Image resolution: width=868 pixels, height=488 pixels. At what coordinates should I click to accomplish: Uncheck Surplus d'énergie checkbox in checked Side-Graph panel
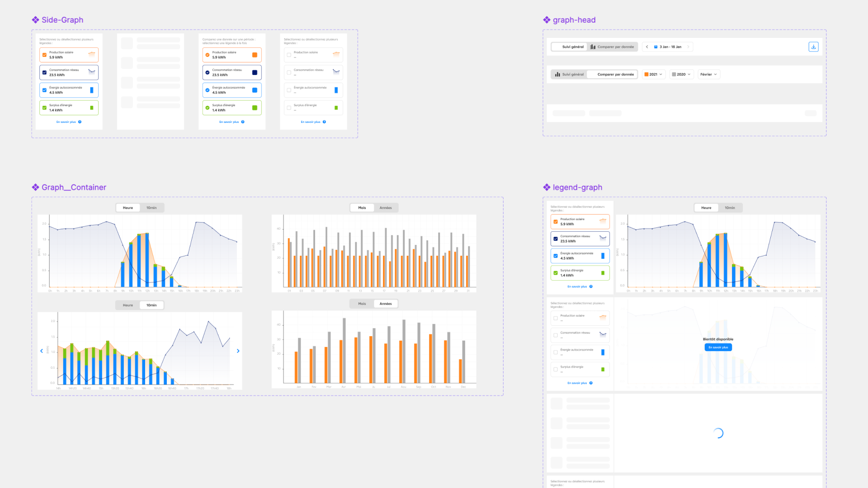(44, 108)
